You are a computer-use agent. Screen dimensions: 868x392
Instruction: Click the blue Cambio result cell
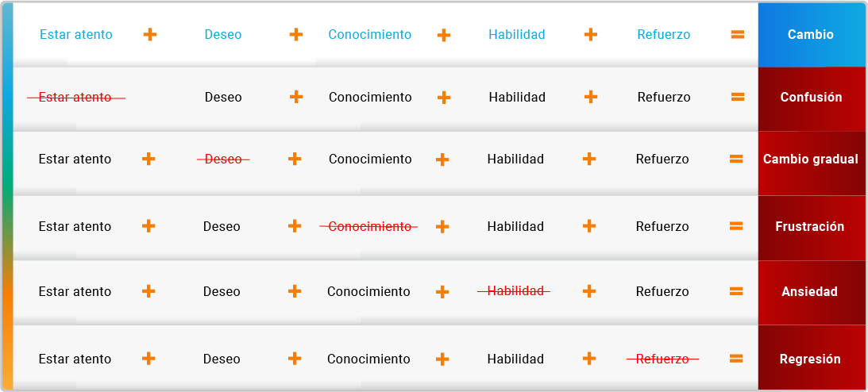tap(811, 35)
